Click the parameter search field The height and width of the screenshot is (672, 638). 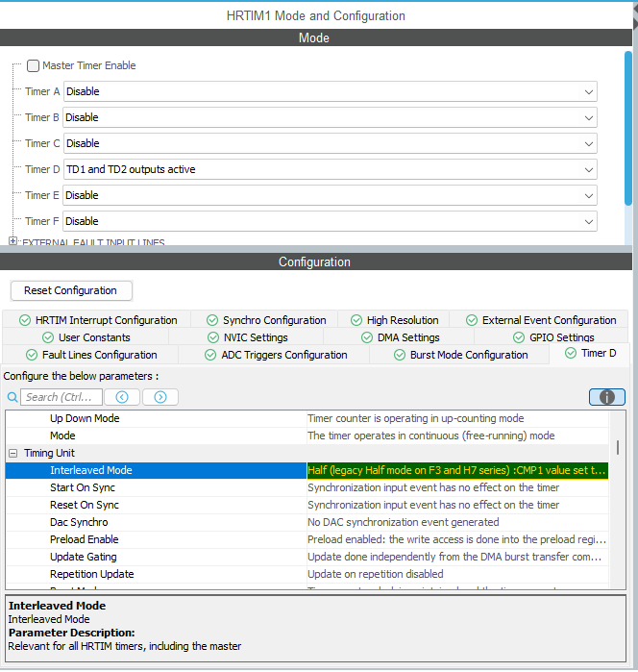point(61,397)
